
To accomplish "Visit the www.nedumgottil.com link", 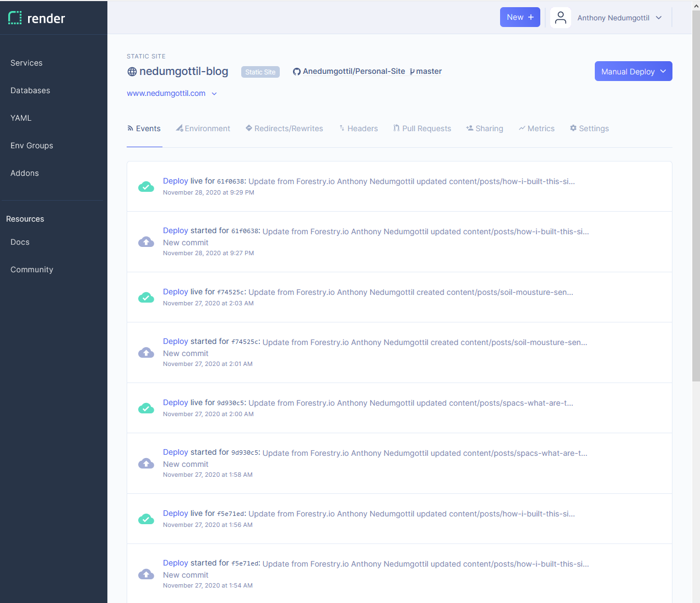I will [166, 93].
